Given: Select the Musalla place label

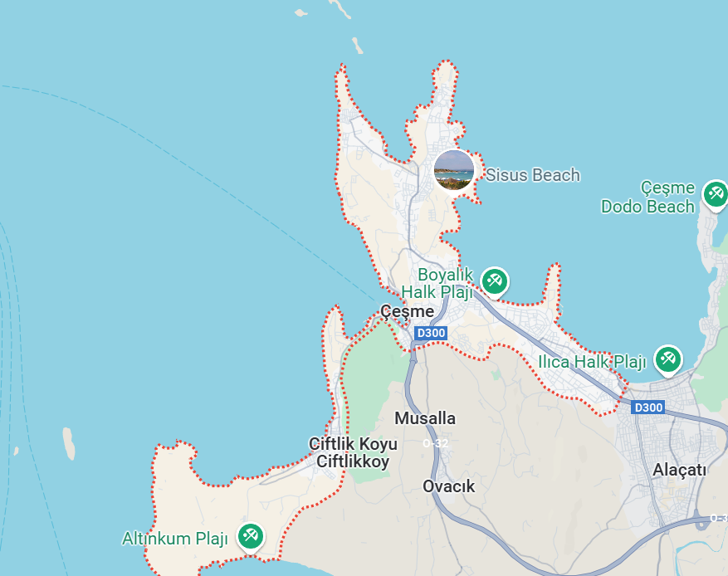Looking at the screenshot, I should pos(425,418).
